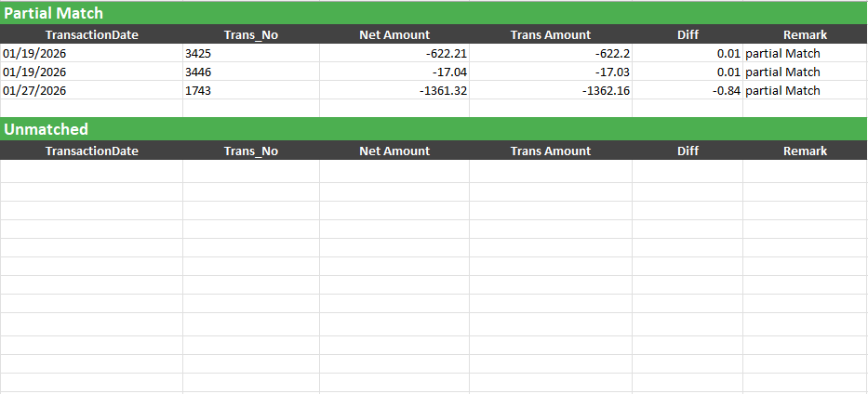This screenshot has width=868, height=394.
Task: Select the Net Amount cell -17.04
Action: click(x=394, y=72)
